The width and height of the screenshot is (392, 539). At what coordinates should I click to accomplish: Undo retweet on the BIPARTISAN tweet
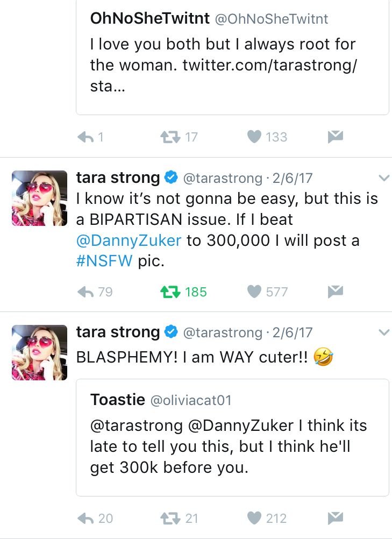pyautogui.click(x=170, y=292)
